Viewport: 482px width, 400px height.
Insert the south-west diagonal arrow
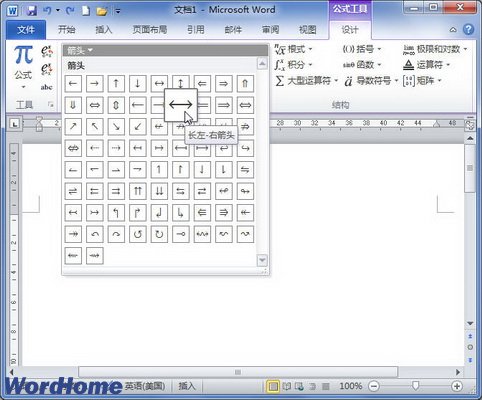click(138, 127)
